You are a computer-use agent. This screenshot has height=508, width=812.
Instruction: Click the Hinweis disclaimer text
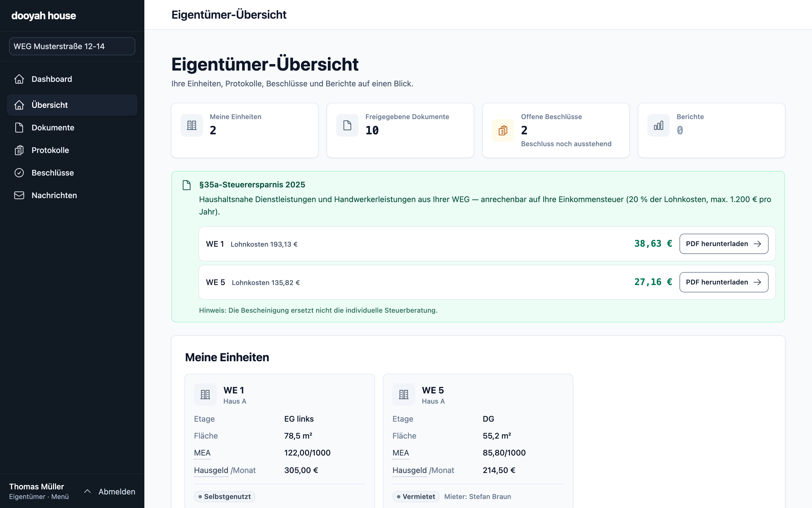point(318,310)
